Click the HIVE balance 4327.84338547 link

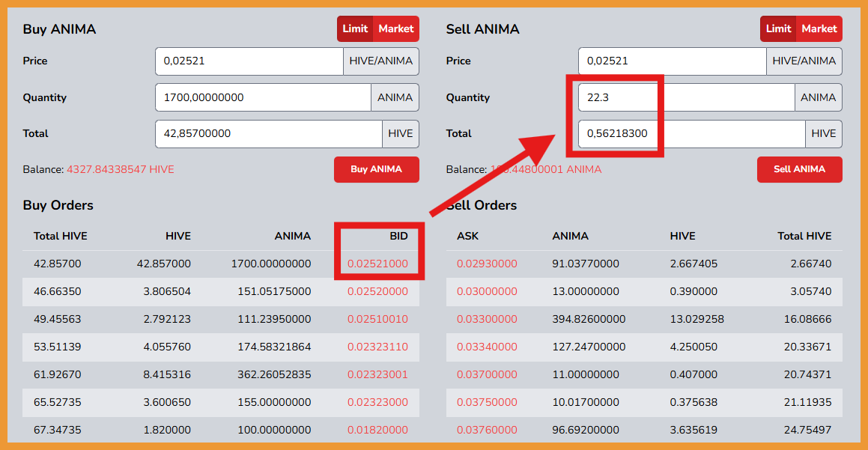coord(121,169)
